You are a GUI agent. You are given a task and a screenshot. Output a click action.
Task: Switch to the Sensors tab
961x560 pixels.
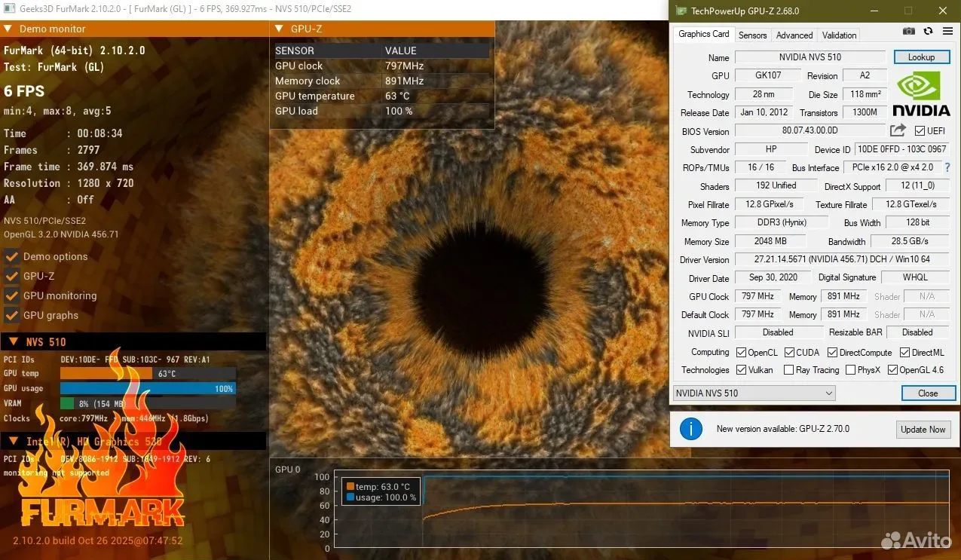(x=752, y=35)
